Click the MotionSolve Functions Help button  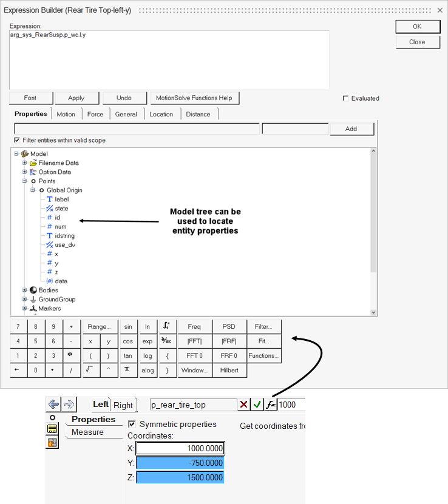[x=194, y=98]
